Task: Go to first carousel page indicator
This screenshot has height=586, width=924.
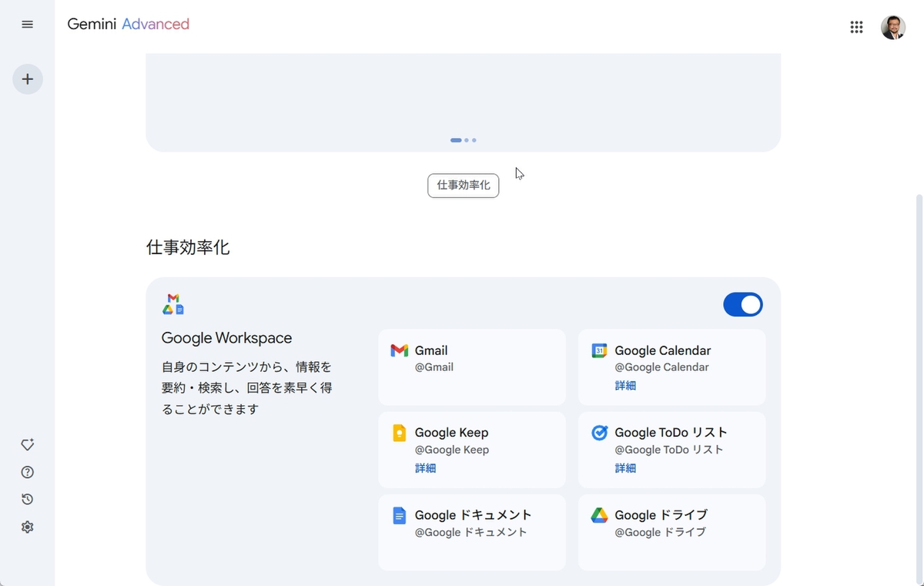Action: (x=456, y=140)
